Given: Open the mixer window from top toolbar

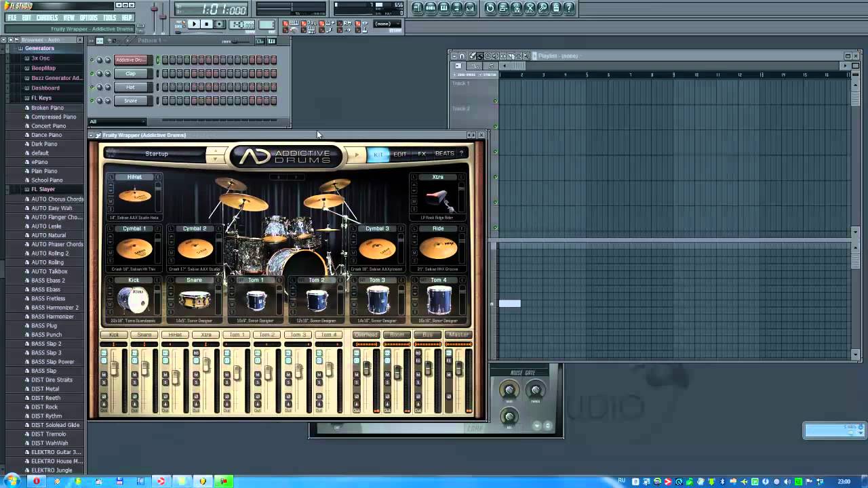Looking at the screenshot, I should (x=469, y=8).
